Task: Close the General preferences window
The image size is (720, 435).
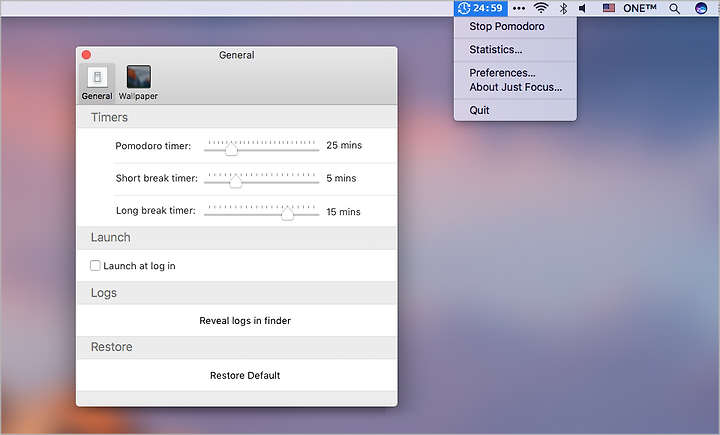Action: (86, 55)
